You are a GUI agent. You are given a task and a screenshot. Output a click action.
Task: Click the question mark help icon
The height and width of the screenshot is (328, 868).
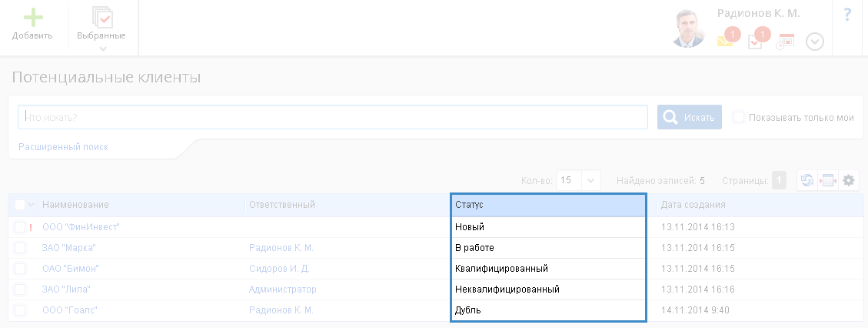tap(847, 15)
